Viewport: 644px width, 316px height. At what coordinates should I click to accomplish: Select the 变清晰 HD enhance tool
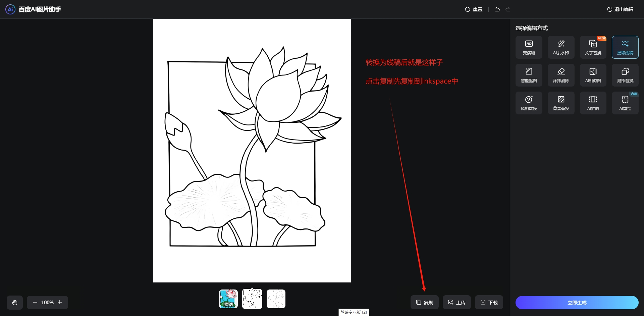click(529, 47)
